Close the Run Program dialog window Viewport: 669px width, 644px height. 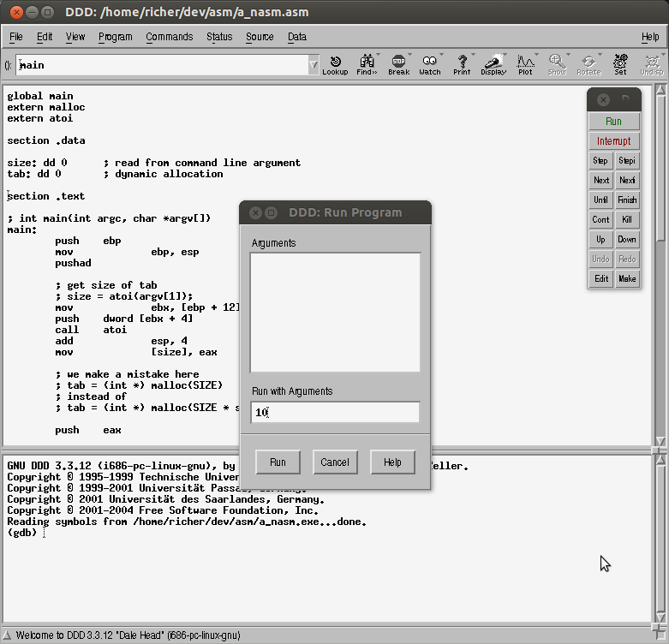pyautogui.click(x=255, y=212)
